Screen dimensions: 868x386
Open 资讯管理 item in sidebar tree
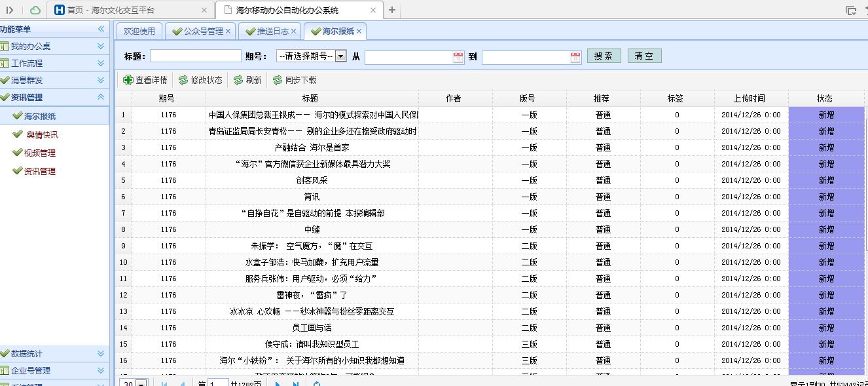(x=40, y=171)
